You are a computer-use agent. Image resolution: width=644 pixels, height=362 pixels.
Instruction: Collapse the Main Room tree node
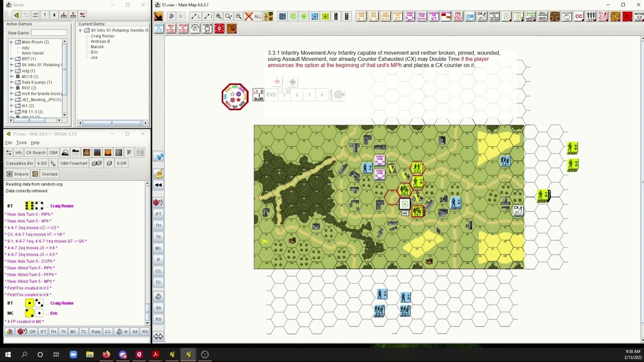tap(11, 42)
